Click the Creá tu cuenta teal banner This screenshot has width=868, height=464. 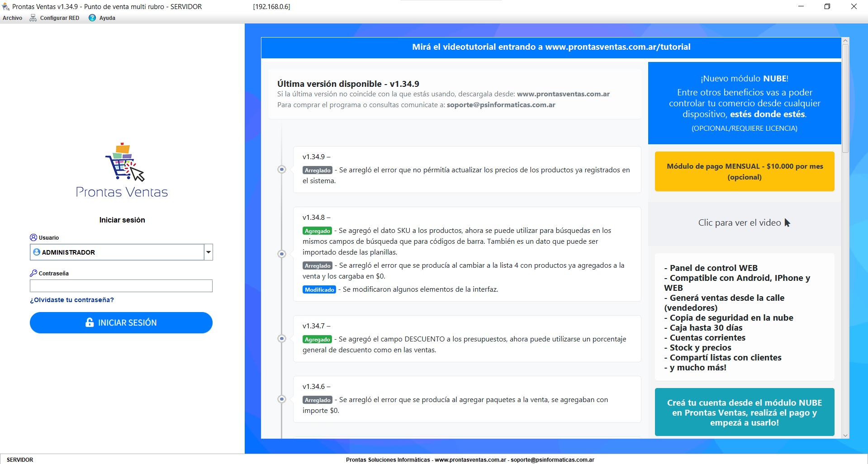[x=745, y=412]
